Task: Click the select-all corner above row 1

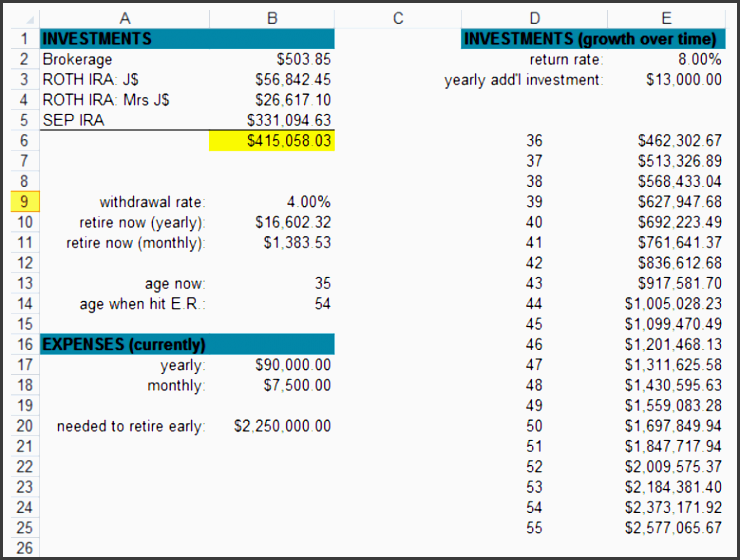Action: [21, 17]
